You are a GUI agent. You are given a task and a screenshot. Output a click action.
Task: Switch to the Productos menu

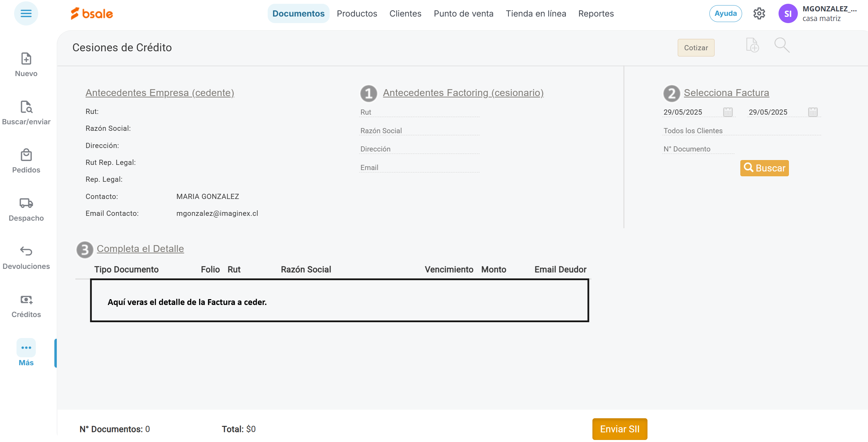(357, 13)
